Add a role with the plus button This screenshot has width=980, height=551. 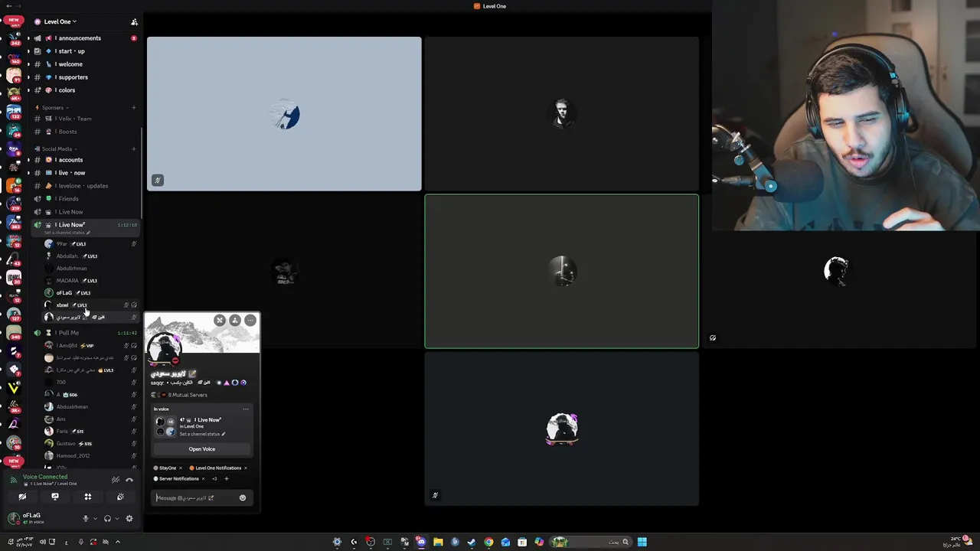tap(226, 479)
